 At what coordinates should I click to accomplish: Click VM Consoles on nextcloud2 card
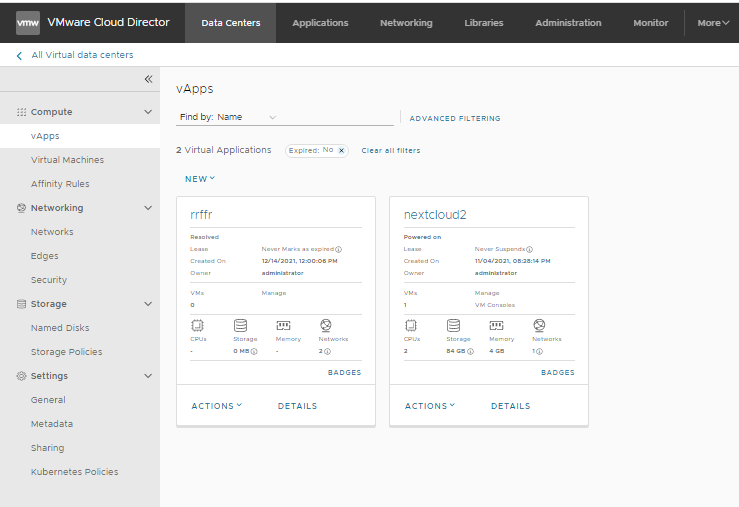click(x=495, y=305)
